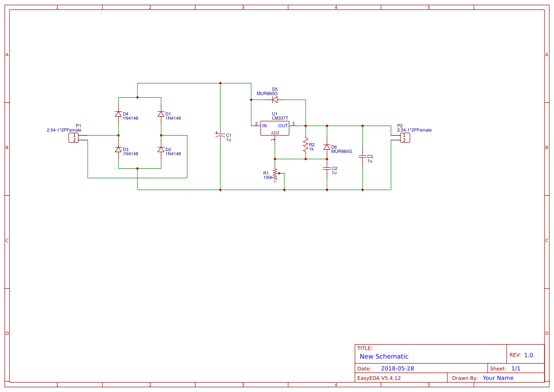This screenshot has height=392, width=554.
Task: Select the LM337T regulator symbol U1
Action: 275,128
